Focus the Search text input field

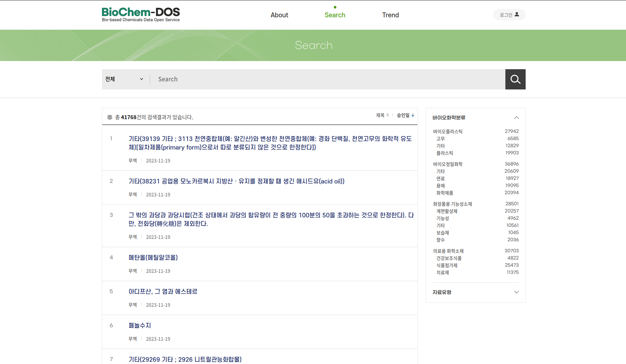tap(327, 79)
